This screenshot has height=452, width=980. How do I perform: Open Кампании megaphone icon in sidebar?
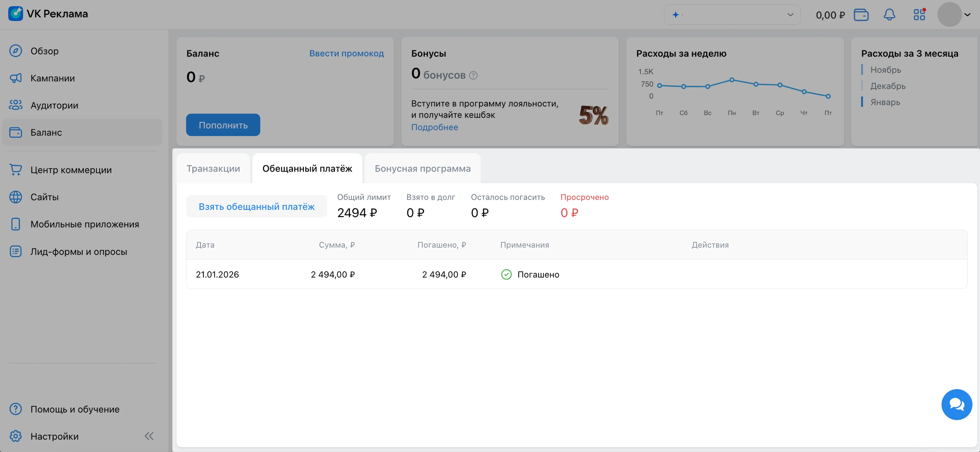pyautogui.click(x=16, y=78)
